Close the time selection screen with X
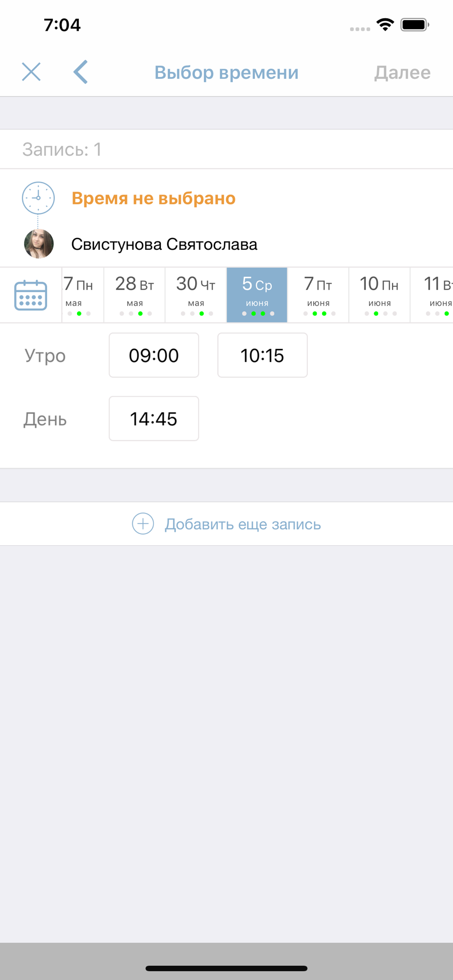Image resolution: width=453 pixels, height=980 pixels. (x=31, y=72)
